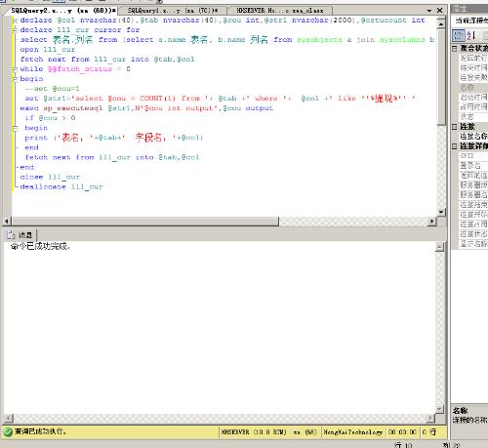Switch to the HNSERVER xsa_class tab
The height and width of the screenshot is (448, 488).
tap(280, 11)
